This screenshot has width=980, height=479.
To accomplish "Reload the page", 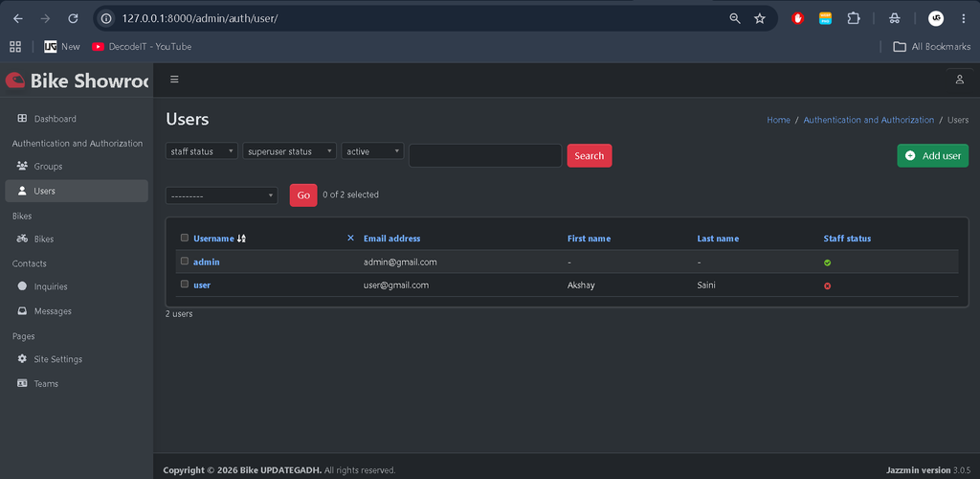I will (73, 19).
